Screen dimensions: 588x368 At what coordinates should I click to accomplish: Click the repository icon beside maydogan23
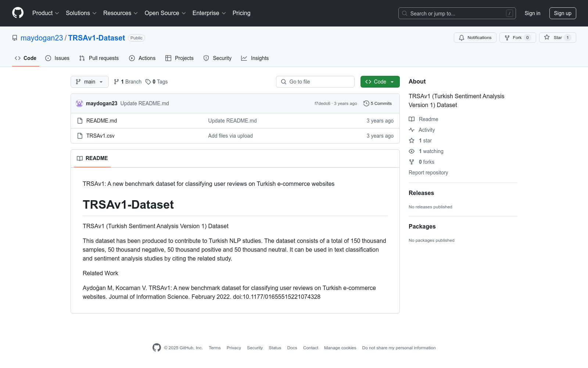pos(15,38)
